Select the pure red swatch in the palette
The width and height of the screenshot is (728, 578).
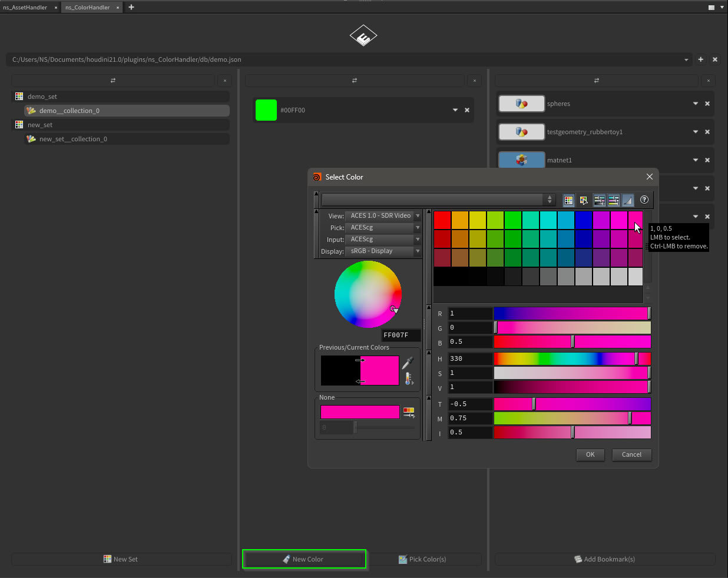pos(442,220)
